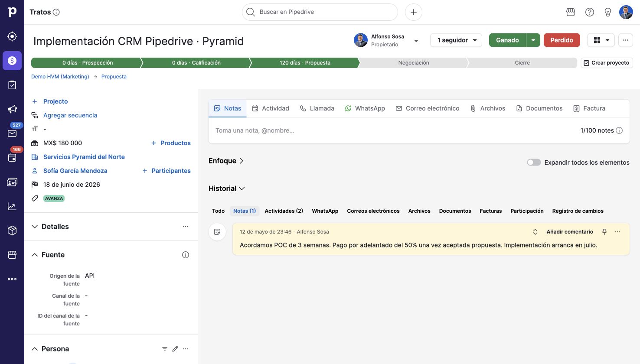Click info icon beside 1/100 notes

click(x=619, y=130)
